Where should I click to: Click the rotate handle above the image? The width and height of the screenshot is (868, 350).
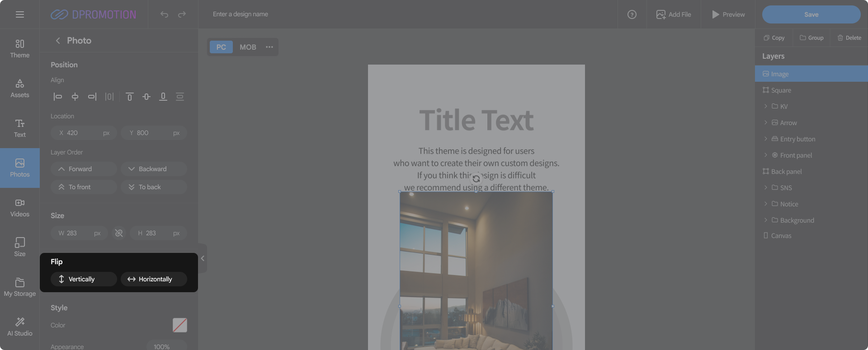(x=476, y=179)
